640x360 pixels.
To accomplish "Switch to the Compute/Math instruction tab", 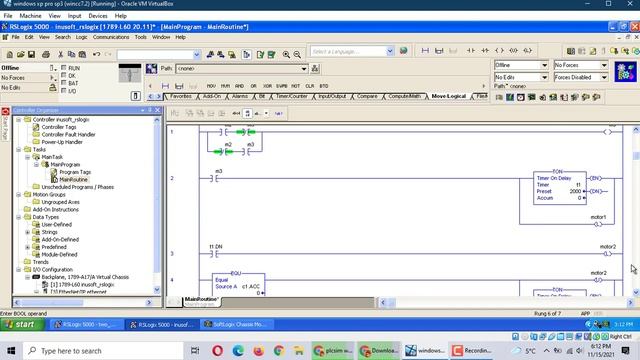I will pyautogui.click(x=404, y=96).
